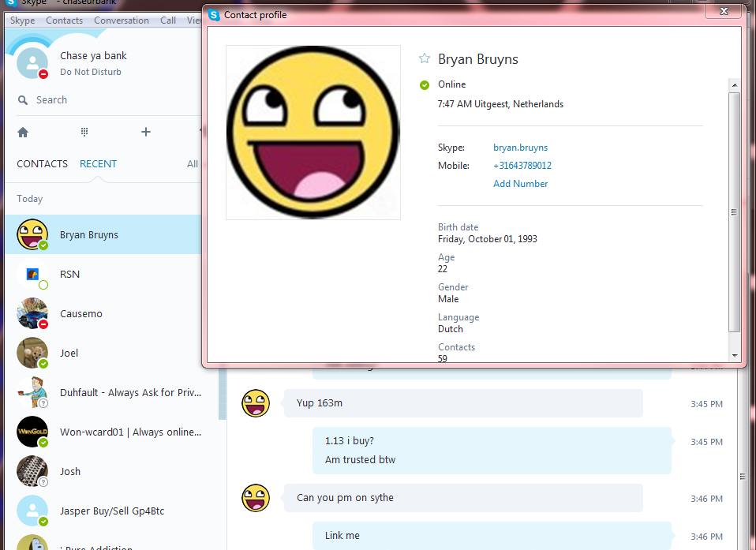Open the Conversation menu
Screen dimensions: 756x550
[122, 21]
